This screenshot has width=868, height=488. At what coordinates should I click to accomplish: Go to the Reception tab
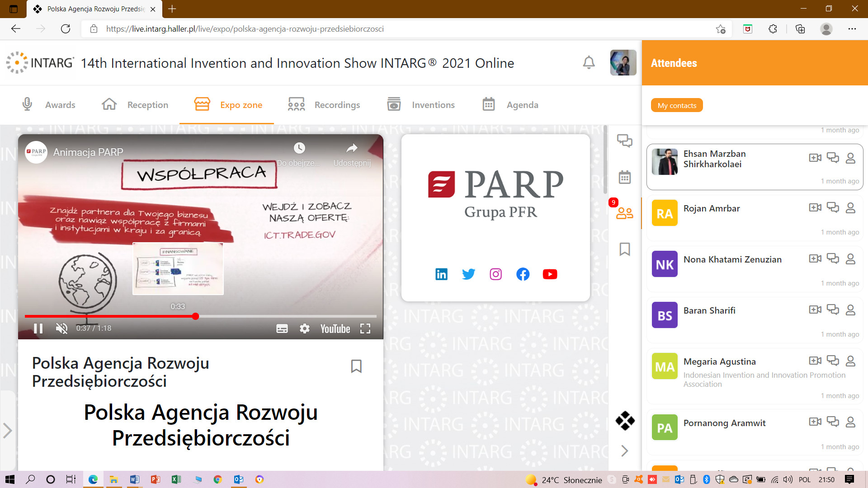click(135, 105)
